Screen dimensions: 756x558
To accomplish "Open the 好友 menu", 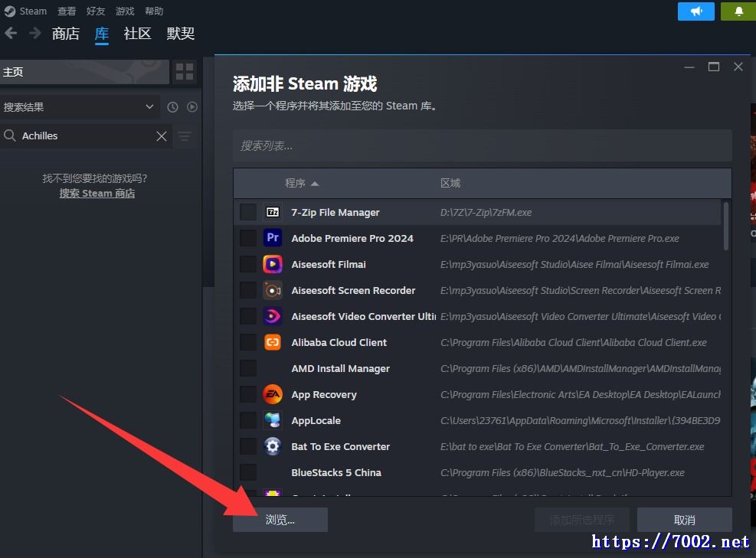I will (x=96, y=11).
